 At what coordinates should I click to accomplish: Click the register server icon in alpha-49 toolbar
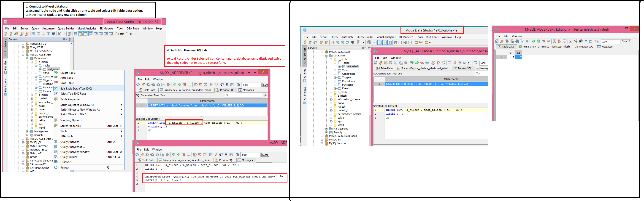(x=305, y=42)
